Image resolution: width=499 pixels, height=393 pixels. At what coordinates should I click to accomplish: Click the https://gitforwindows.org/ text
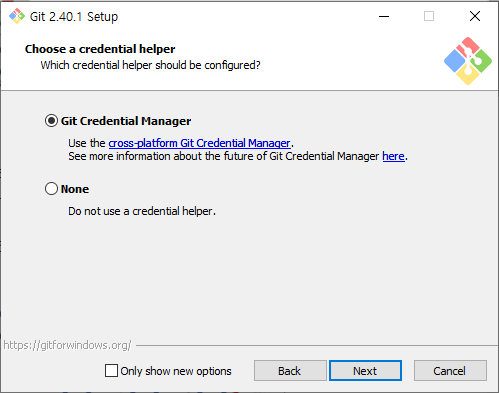pyautogui.click(x=67, y=345)
